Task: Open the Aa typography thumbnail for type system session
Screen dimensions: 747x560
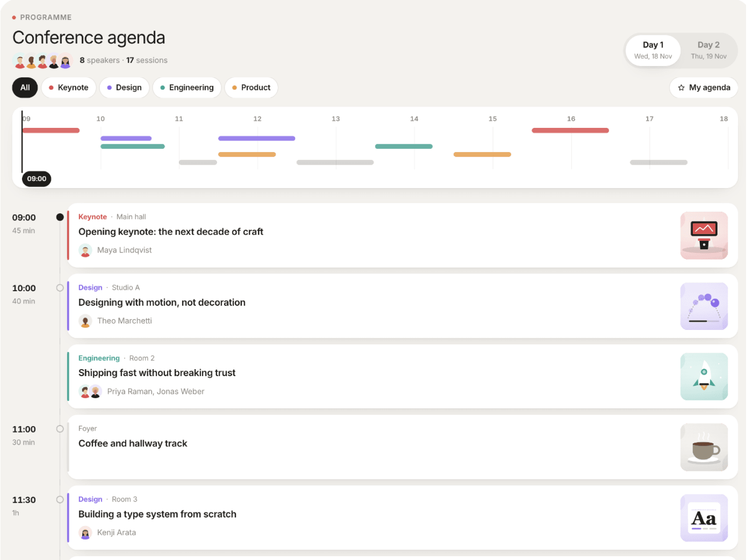Action: (704, 518)
